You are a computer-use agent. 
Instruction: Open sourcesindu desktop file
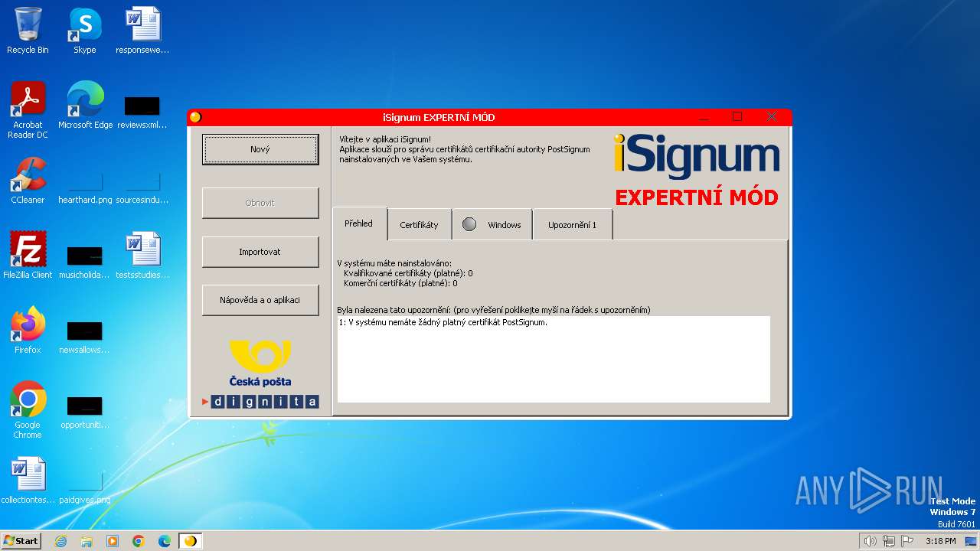click(142, 187)
